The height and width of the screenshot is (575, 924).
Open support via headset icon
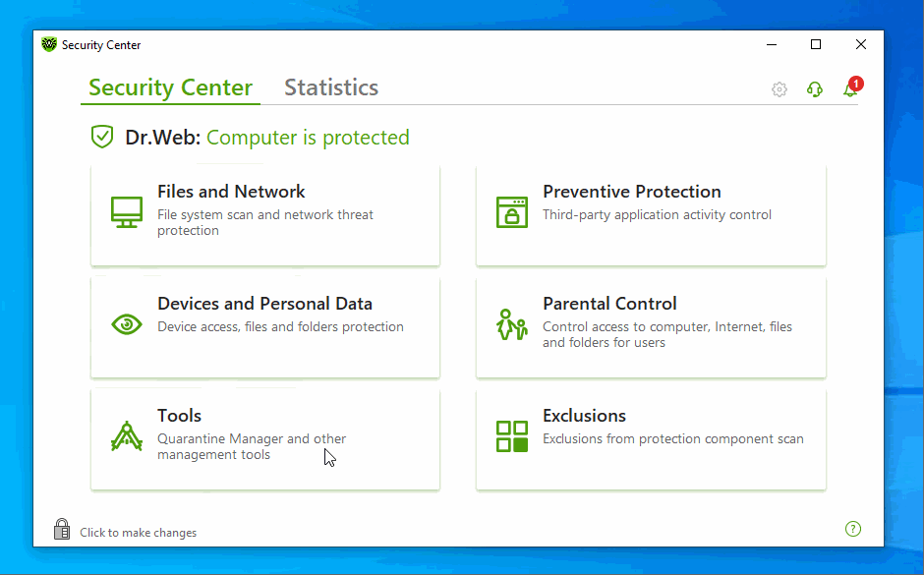(815, 89)
